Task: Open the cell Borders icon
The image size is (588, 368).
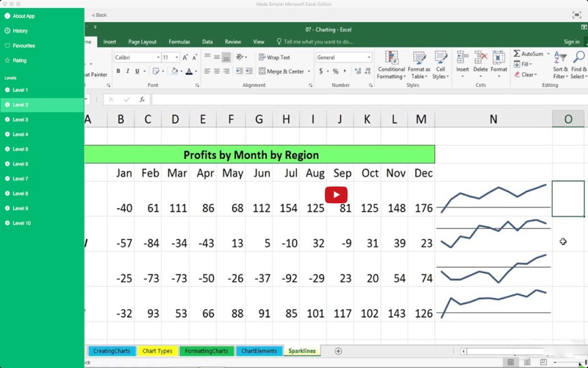Action: click(x=156, y=71)
